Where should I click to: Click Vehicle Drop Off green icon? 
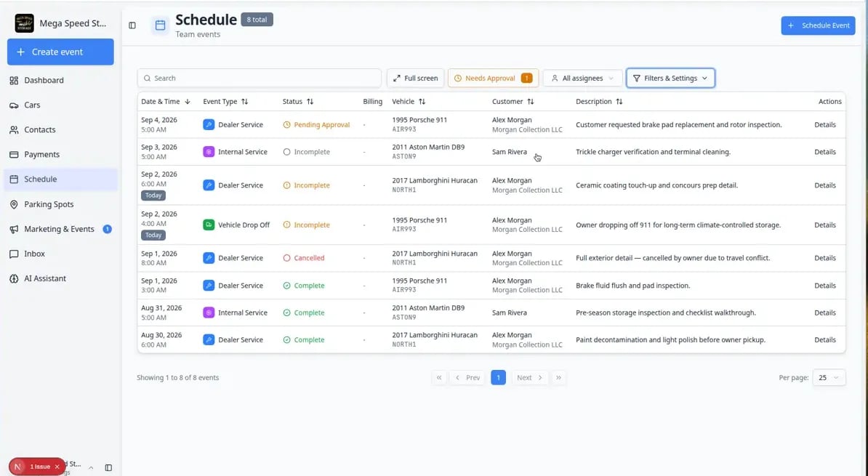pos(209,225)
